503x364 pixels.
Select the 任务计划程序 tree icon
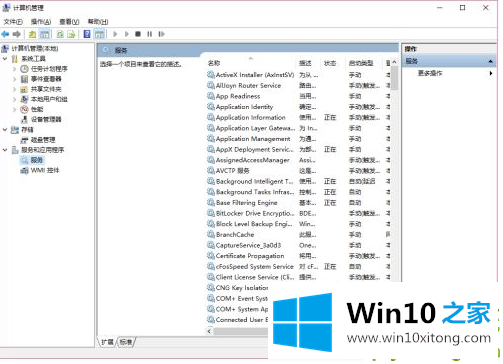pyautogui.click(x=24, y=69)
